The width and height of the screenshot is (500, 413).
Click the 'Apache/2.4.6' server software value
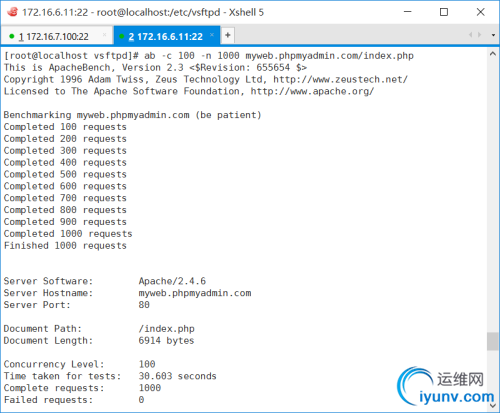pyautogui.click(x=172, y=281)
